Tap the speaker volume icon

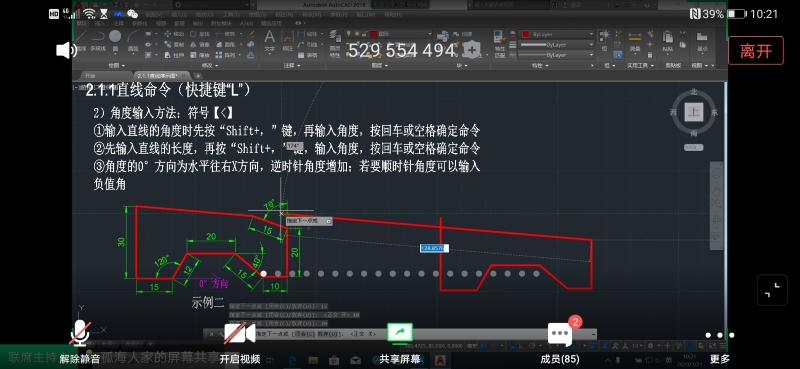pos(66,50)
